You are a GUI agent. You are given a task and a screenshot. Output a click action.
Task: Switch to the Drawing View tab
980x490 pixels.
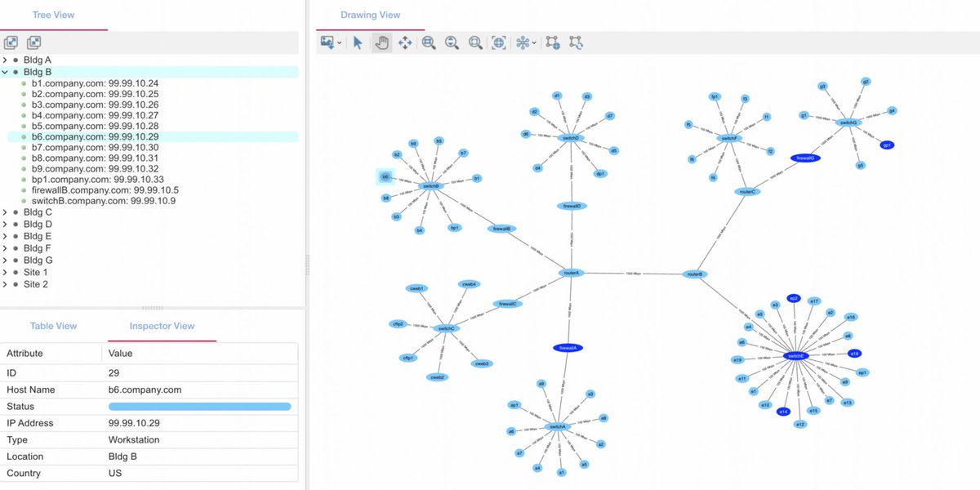point(371,15)
